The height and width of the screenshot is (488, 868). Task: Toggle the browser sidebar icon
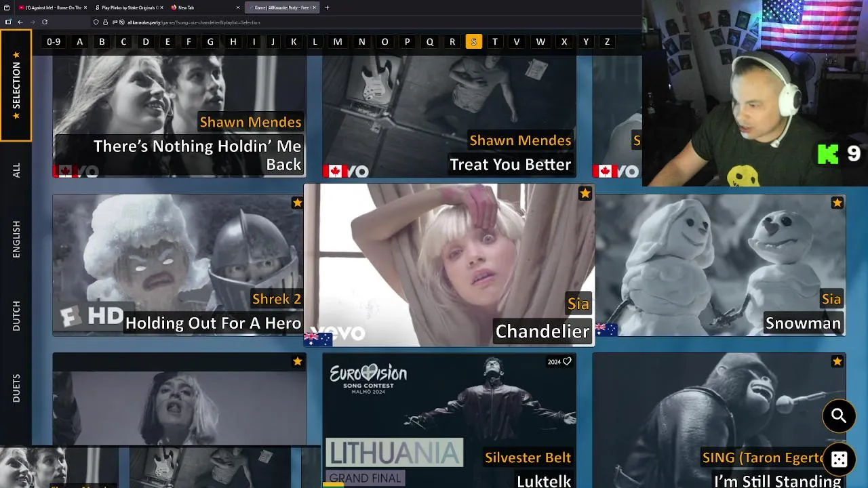[8, 22]
